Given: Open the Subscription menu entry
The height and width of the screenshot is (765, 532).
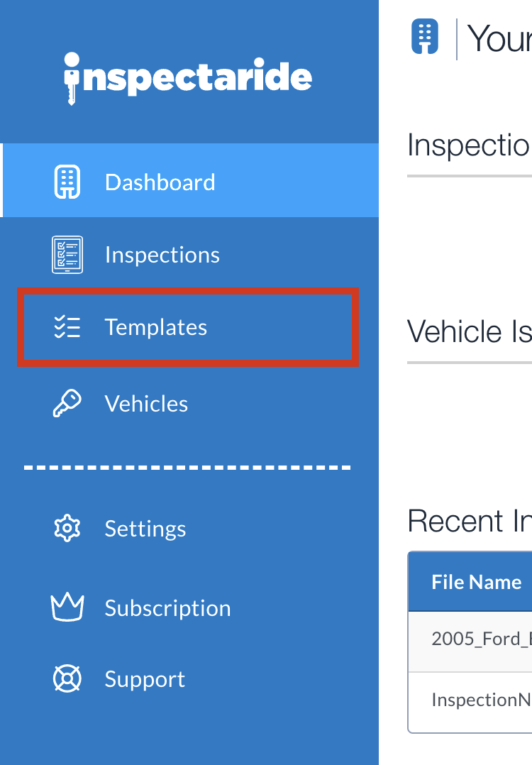Looking at the screenshot, I should point(167,608).
